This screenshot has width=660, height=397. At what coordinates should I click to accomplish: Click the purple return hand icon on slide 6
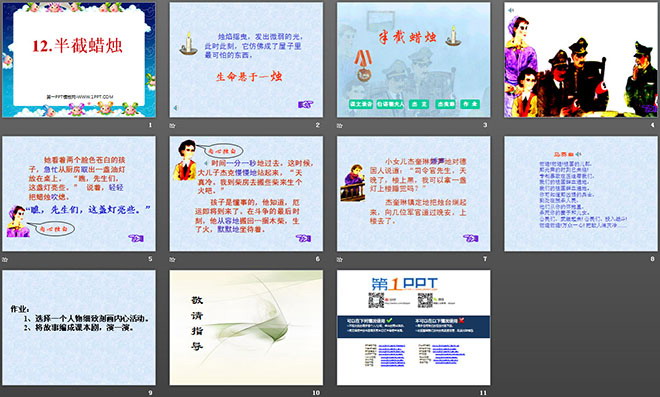(303, 238)
